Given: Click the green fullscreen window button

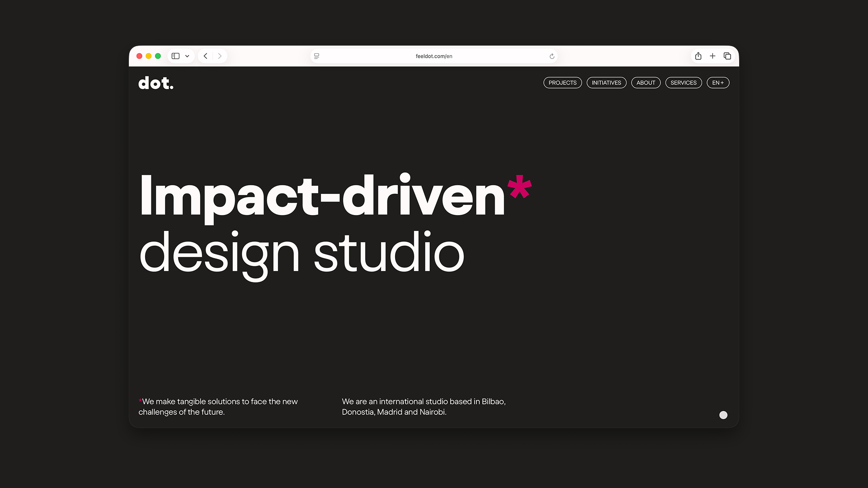Looking at the screenshot, I should pyautogui.click(x=158, y=56).
